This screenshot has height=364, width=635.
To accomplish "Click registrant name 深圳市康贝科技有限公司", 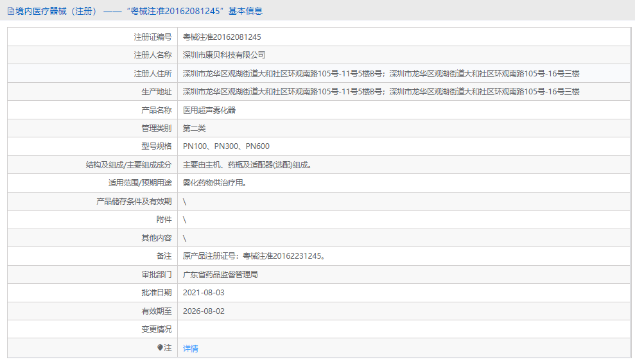I will (224, 55).
